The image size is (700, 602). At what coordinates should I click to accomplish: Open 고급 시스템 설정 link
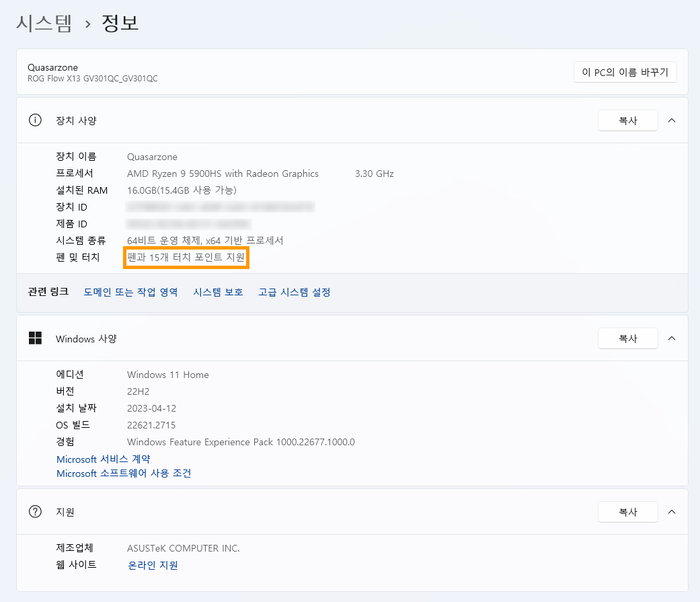[294, 292]
